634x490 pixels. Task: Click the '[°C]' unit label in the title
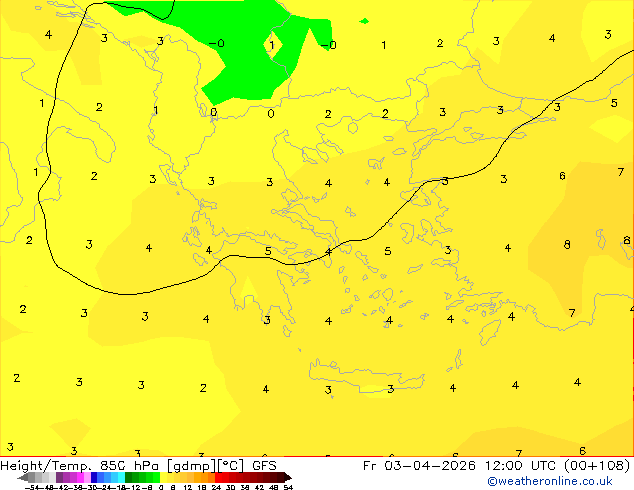pyautogui.click(x=231, y=466)
